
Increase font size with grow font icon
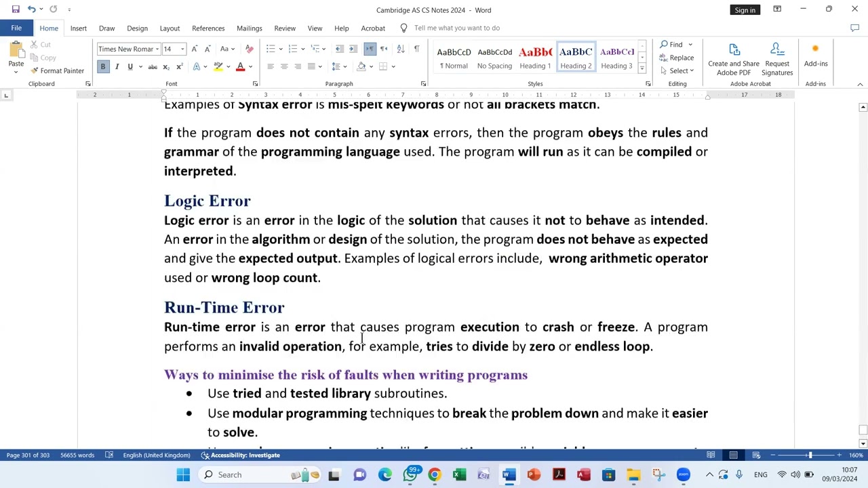coord(195,49)
